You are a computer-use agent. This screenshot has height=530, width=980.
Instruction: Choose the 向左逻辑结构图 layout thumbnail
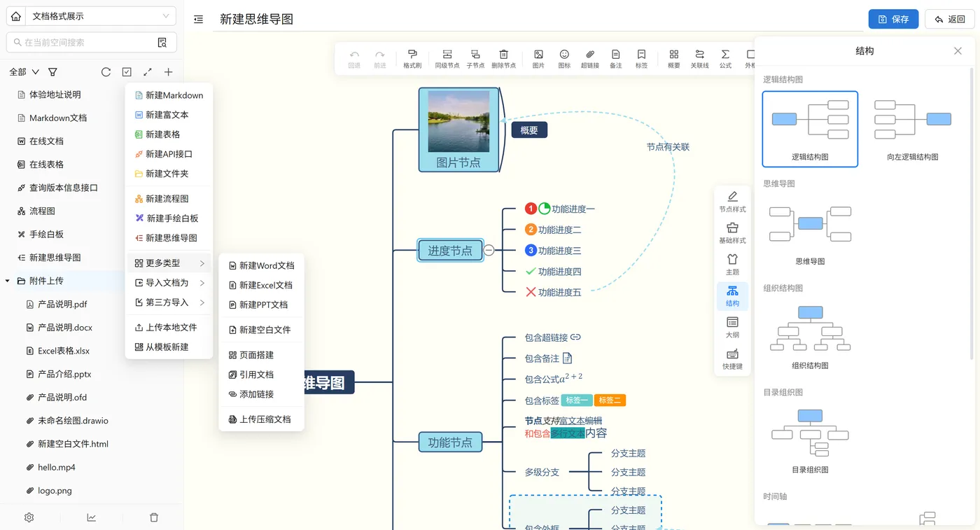(x=912, y=129)
